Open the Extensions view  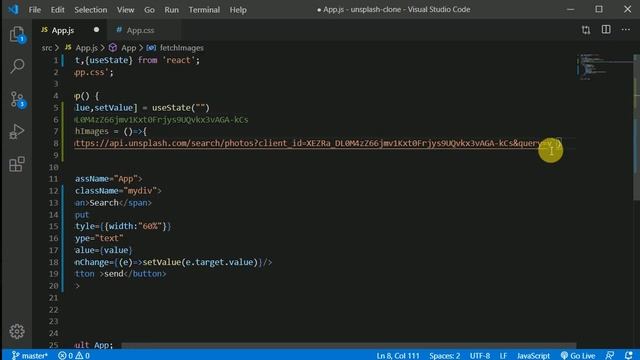pos(17,164)
